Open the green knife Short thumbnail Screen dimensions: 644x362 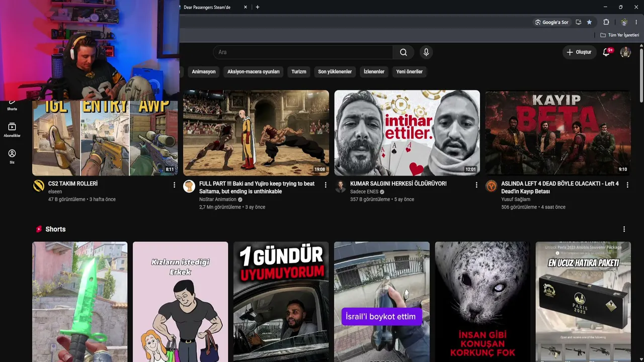coord(80,302)
